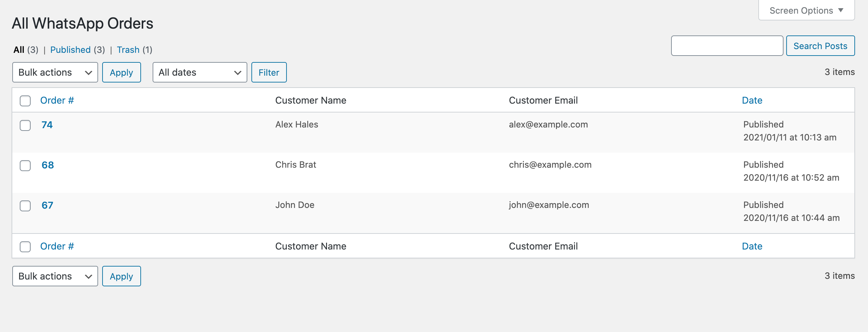
Task: Open the All dates dropdown
Action: (x=200, y=72)
